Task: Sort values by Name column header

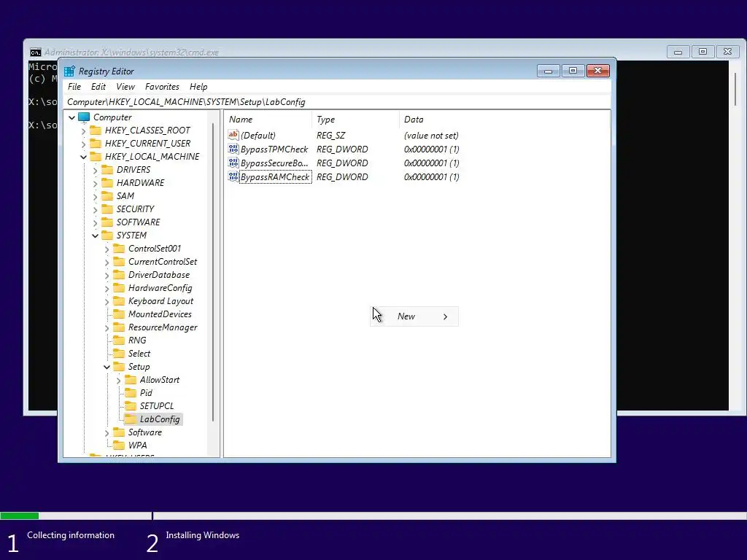Action: click(x=268, y=120)
